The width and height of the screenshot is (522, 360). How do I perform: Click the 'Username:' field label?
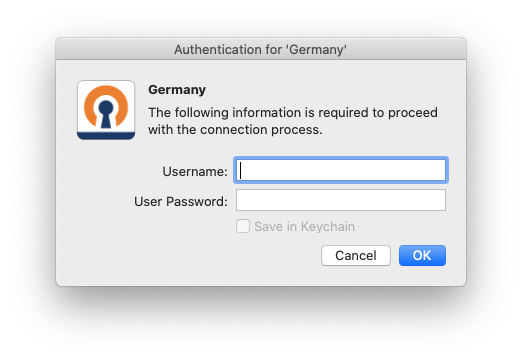point(195,171)
